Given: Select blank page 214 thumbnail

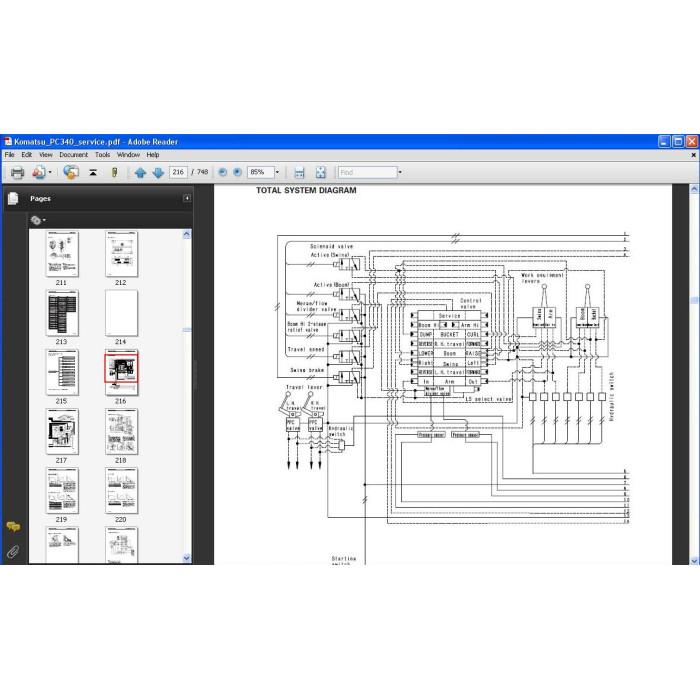Looking at the screenshot, I should point(121,313).
